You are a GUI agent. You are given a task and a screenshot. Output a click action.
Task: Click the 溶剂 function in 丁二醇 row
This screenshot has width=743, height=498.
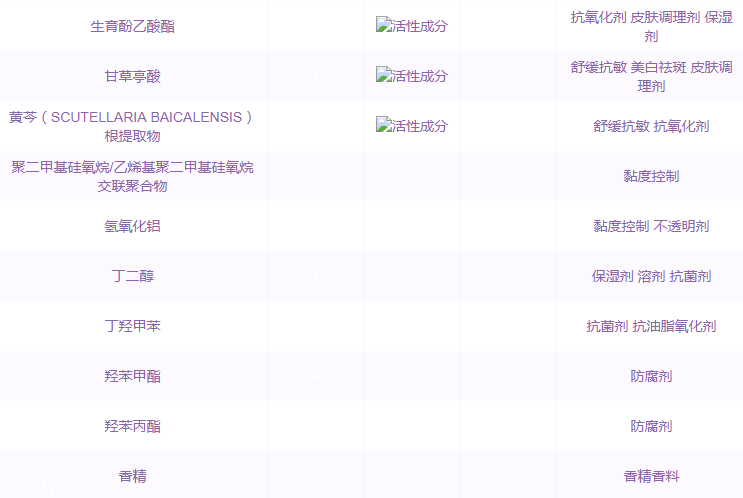tap(651, 276)
